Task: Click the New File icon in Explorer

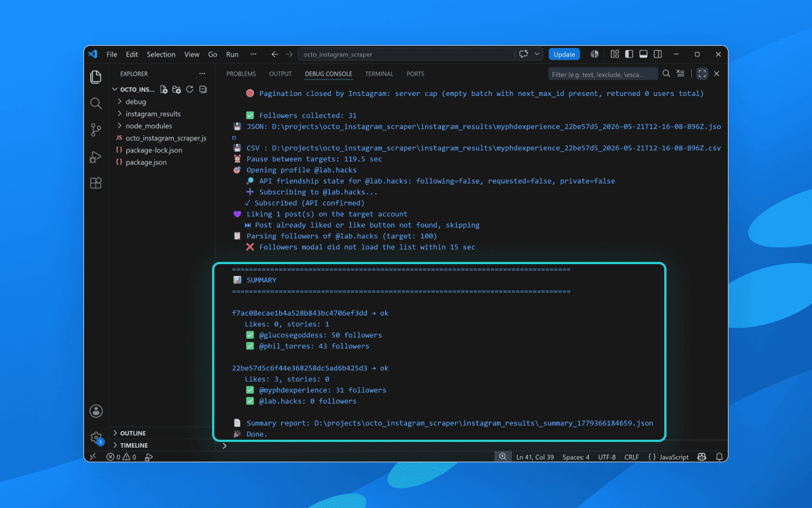Action: [x=164, y=89]
